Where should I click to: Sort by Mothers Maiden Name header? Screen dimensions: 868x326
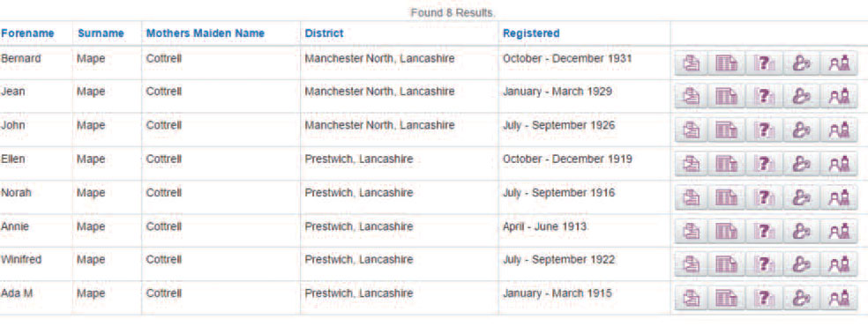206,33
